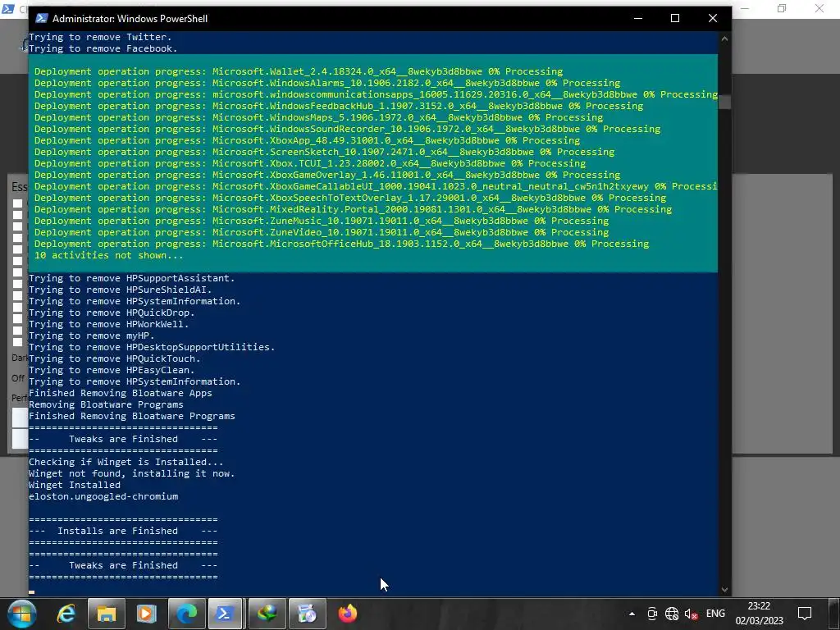840x630 pixels.
Task: Minimize the background window behind PowerShell
Action: [x=745, y=8]
